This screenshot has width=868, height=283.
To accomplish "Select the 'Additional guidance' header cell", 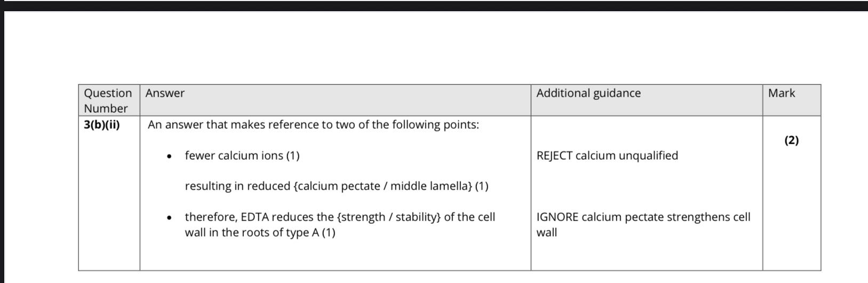I will click(588, 93).
